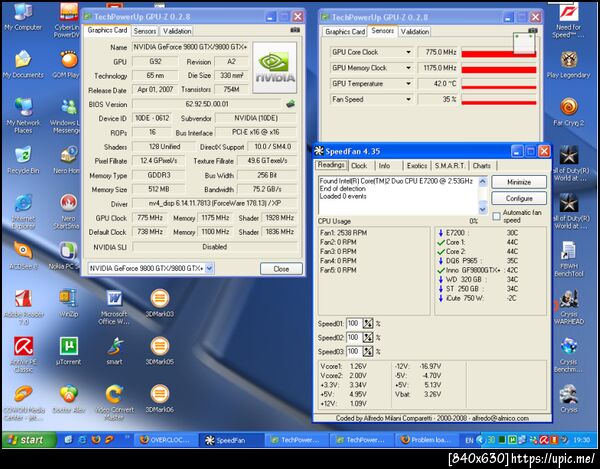Click the BIOS Version field 62.92.5D.00.01
Image resolution: width=600 pixels, height=469 pixels.
(207, 104)
